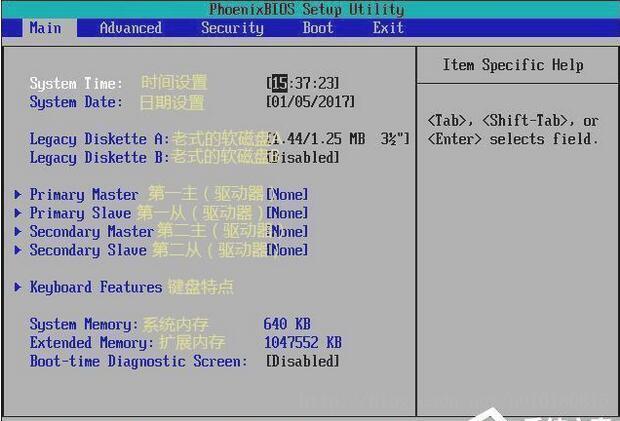Open the Keyboard Features submenu
This screenshot has height=421, width=620.
[x=96, y=287]
